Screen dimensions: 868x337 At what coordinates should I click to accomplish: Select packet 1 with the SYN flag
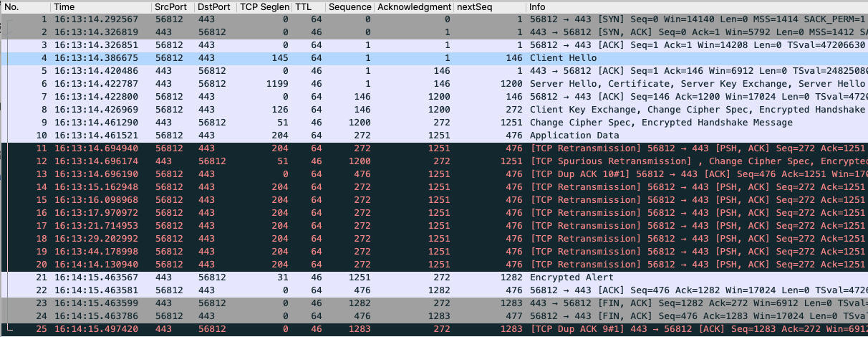pyautogui.click(x=430, y=19)
